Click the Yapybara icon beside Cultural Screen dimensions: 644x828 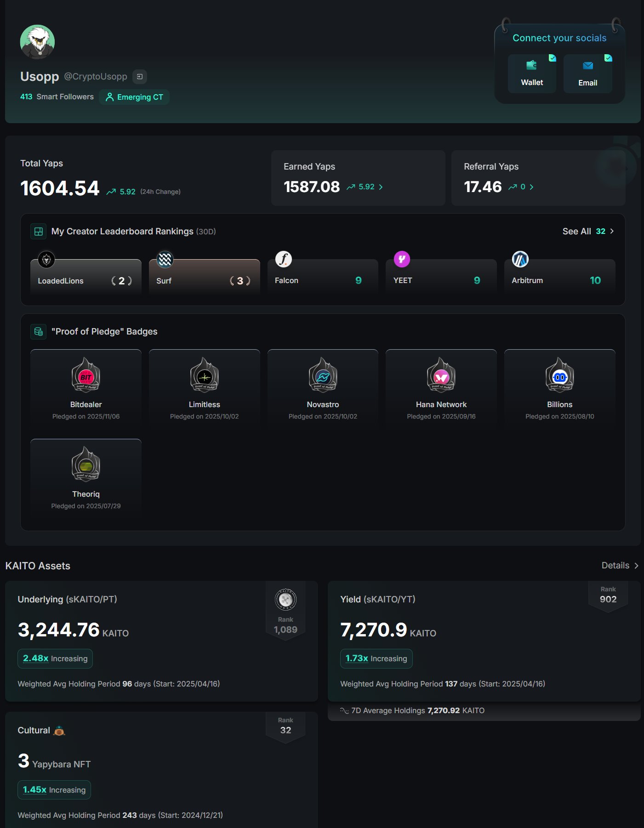coord(59,730)
